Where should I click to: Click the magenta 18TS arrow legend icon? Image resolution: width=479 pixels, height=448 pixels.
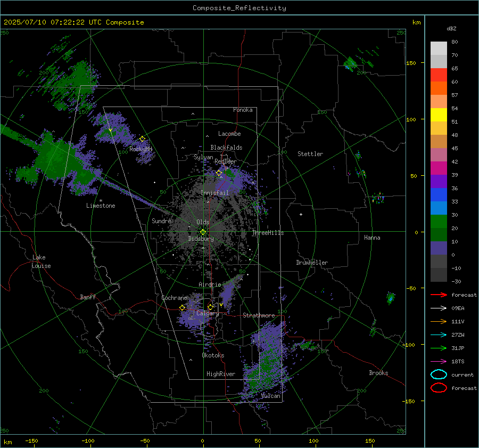[439, 361]
